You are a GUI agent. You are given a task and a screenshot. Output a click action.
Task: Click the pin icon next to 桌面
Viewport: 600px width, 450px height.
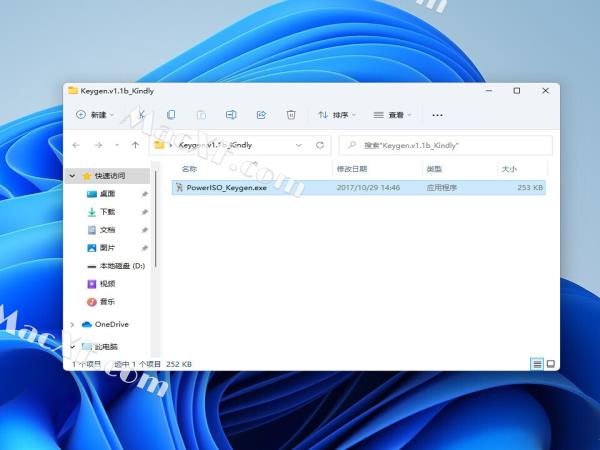coord(145,194)
